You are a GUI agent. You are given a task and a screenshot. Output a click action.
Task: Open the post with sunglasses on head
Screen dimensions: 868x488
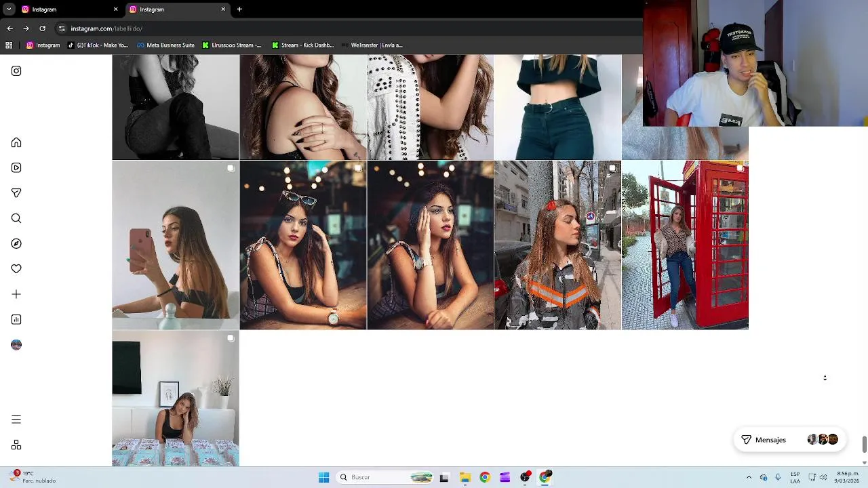coord(303,245)
